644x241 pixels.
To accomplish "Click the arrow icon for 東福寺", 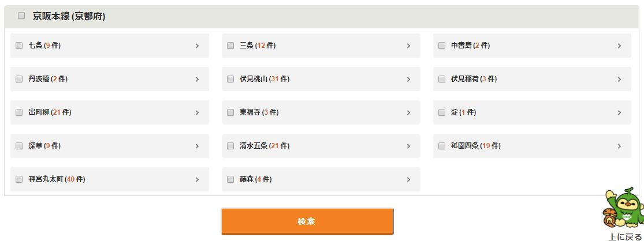I will tap(408, 112).
